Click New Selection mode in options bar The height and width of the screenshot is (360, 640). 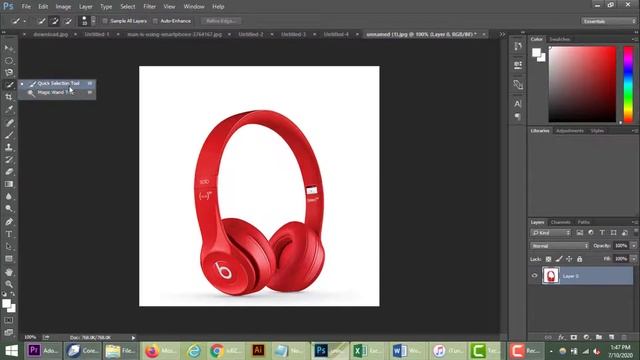click(x=41, y=21)
